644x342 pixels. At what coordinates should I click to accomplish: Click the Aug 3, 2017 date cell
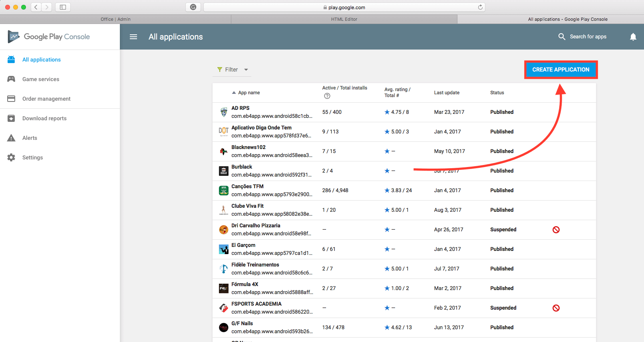[x=447, y=210]
